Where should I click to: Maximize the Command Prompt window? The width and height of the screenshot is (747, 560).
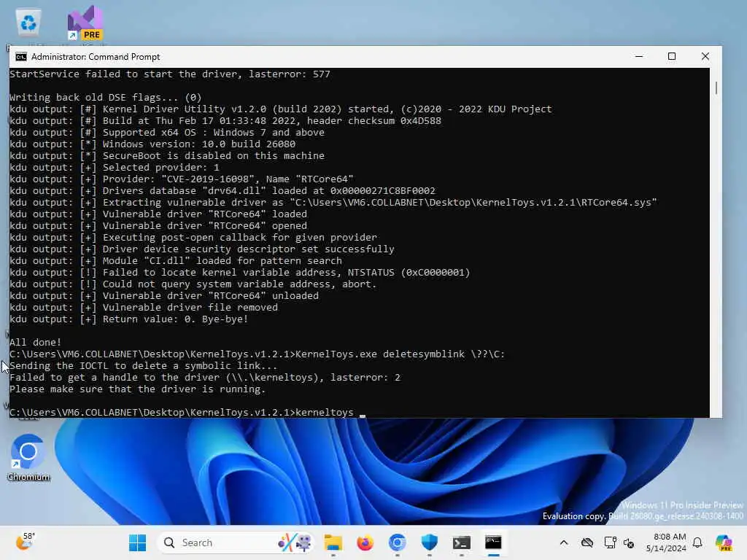(672, 57)
